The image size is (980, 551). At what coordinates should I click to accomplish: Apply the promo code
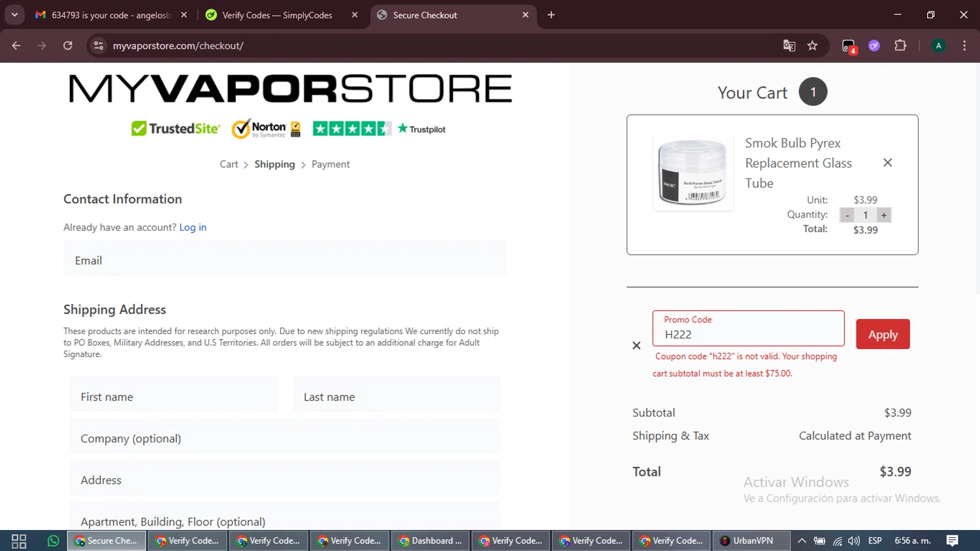pos(883,334)
